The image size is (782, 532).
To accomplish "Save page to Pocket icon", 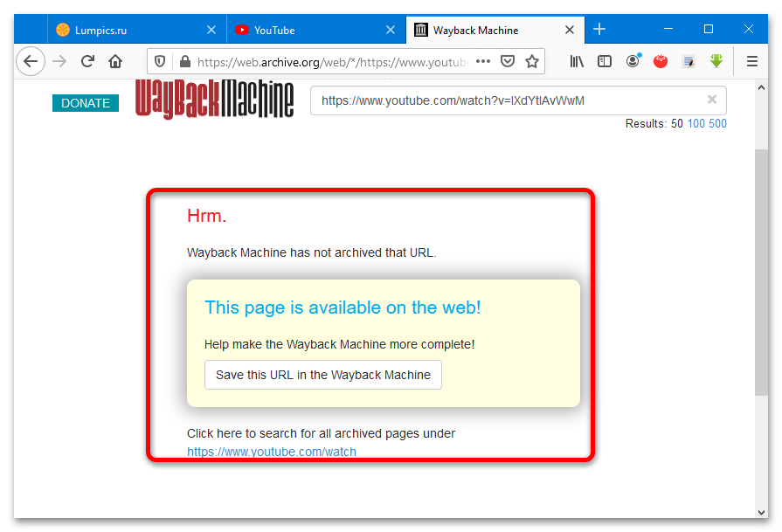I will tap(508, 61).
